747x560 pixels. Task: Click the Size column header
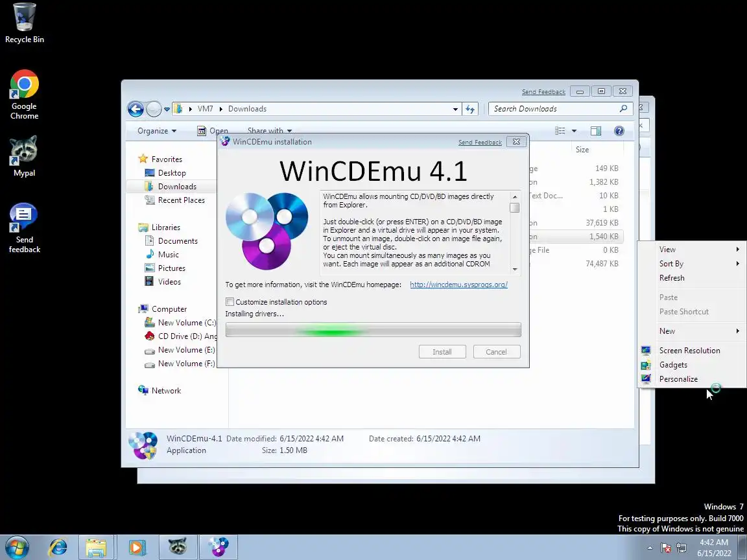[x=582, y=150]
